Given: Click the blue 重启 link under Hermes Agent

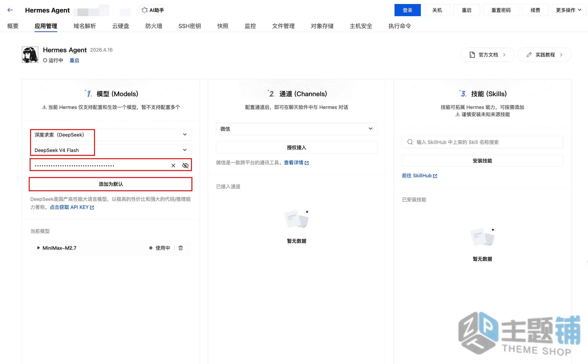Looking at the screenshot, I should (74, 61).
